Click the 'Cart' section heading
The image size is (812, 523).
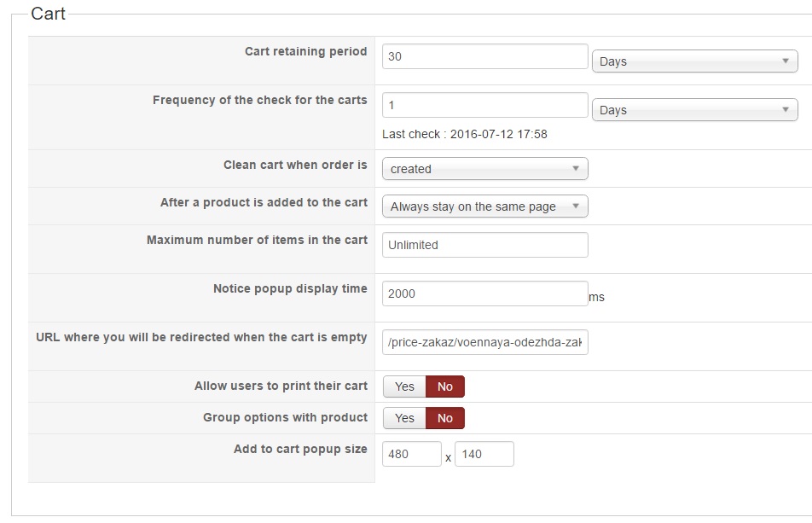click(48, 14)
